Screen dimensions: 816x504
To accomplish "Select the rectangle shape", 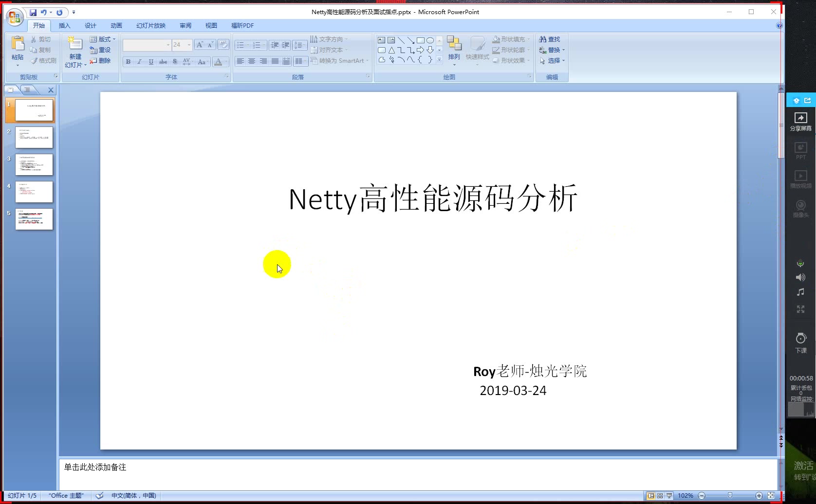I will 421,40.
